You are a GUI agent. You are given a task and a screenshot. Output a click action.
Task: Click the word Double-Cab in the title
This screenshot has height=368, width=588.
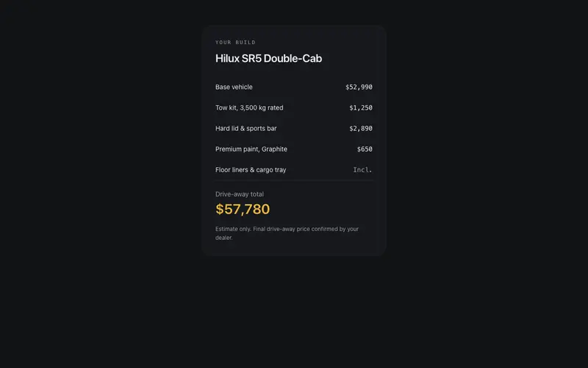click(x=293, y=59)
